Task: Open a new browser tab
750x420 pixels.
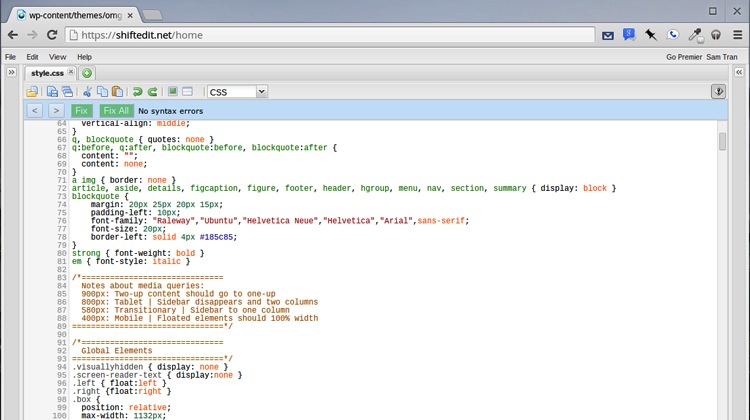Action: (x=153, y=15)
